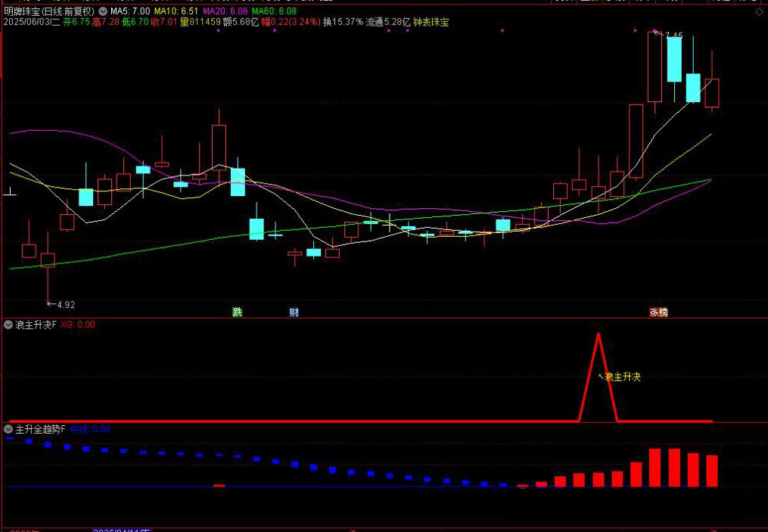Click the tallest red bar in 主升全趋势F panel

(x=655, y=467)
